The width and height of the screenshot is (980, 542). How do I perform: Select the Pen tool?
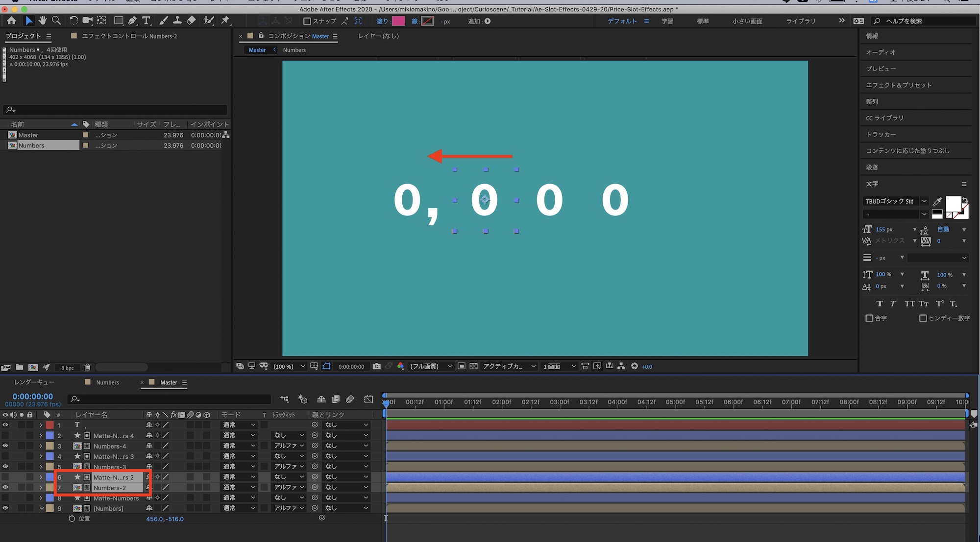coord(132,21)
